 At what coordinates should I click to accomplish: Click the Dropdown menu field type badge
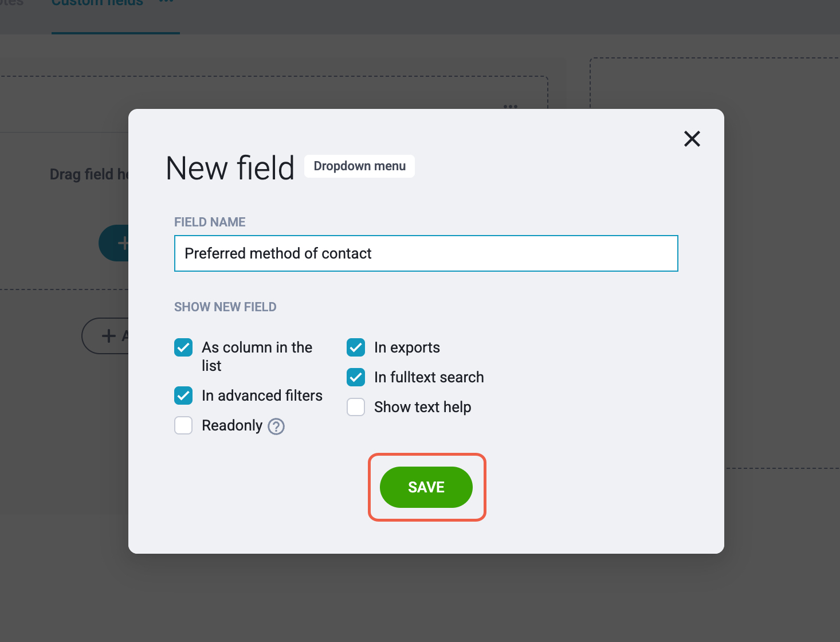coord(359,166)
